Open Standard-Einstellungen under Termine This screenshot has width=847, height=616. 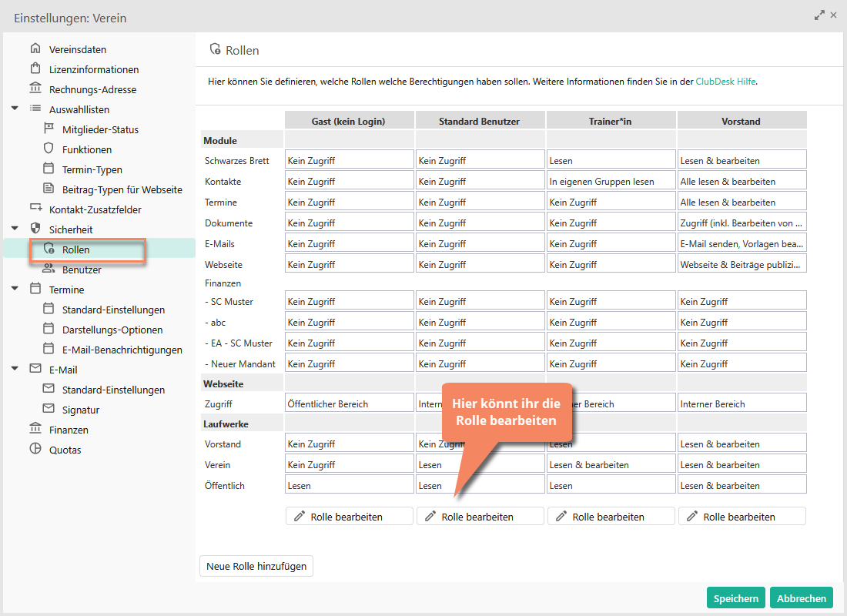pos(113,309)
